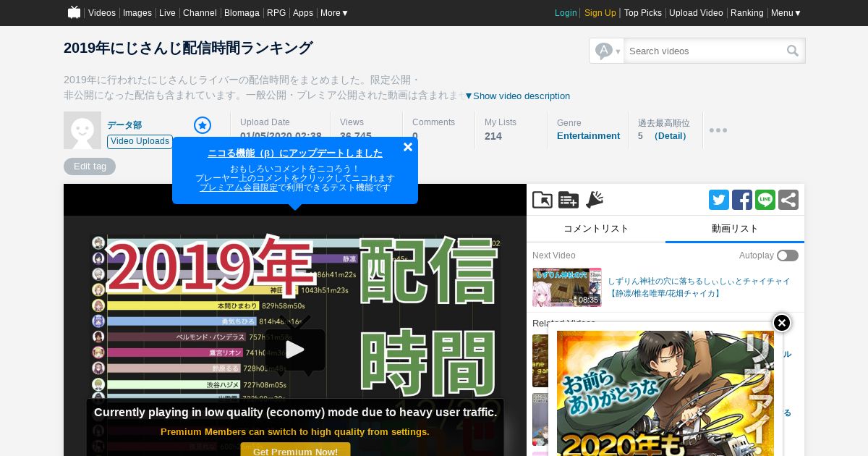This screenshot has width=868, height=456.
Task: Open the データ部 uploader profile
Action: (124, 125)
